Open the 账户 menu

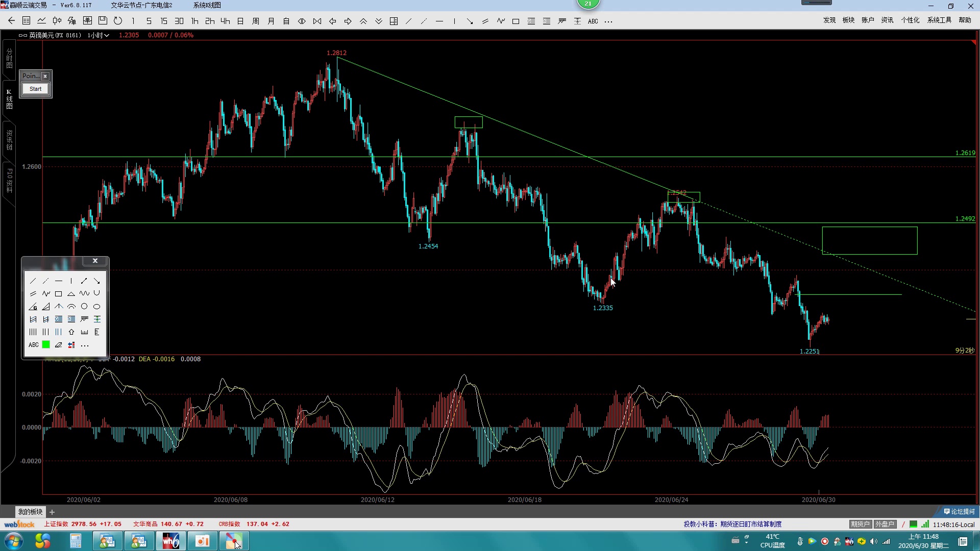(868, 20)
